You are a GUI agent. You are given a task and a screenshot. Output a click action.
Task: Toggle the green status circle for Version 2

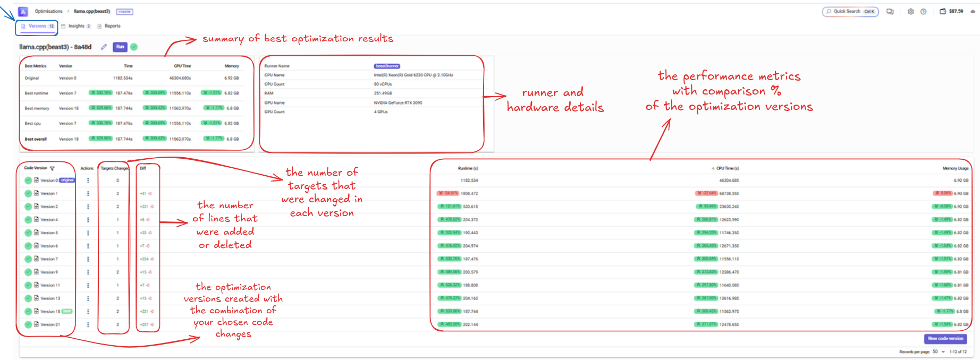tap(28, 207)
